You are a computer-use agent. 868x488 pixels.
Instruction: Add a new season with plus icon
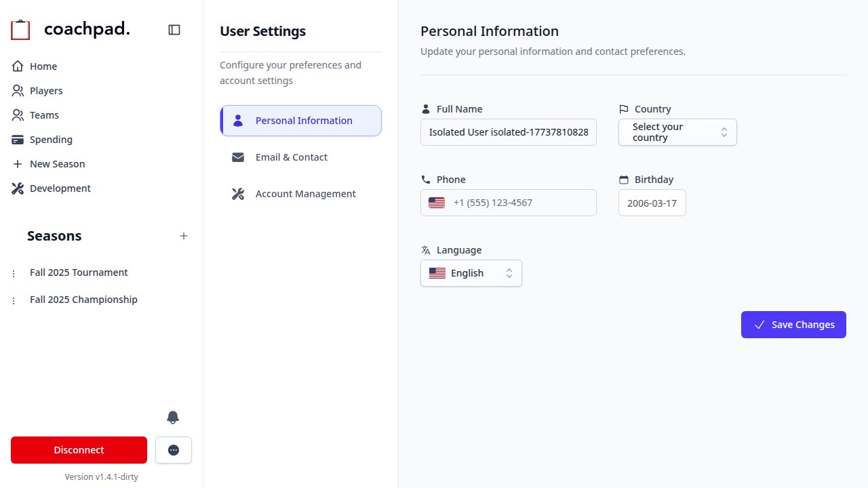183,236
